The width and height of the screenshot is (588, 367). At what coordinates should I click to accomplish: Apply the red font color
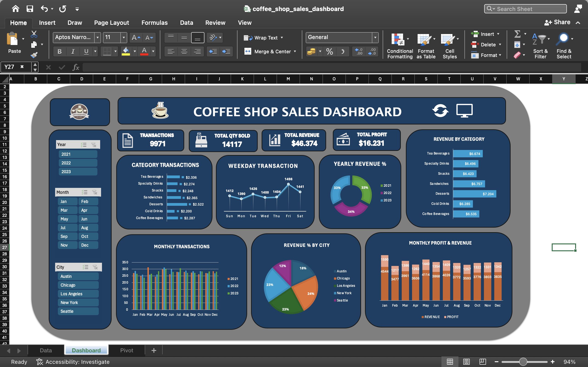click(144, 51)
